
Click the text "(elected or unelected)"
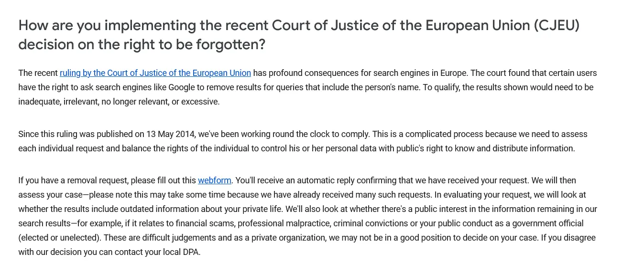[59, 238]
